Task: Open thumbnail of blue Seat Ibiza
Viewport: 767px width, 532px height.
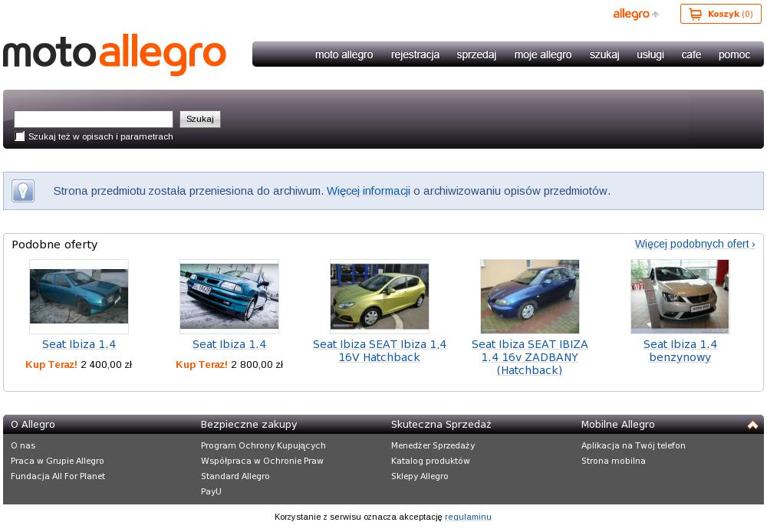Action: (530, 297)
